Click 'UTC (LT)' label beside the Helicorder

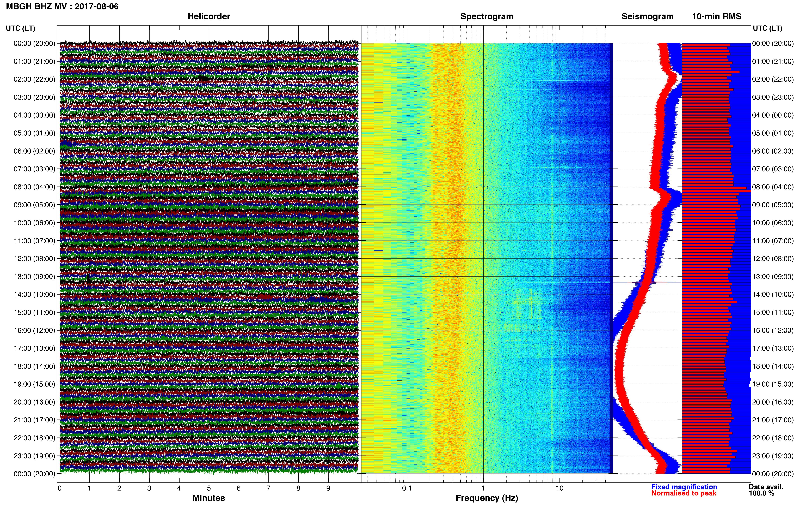(x=21, y=28)
